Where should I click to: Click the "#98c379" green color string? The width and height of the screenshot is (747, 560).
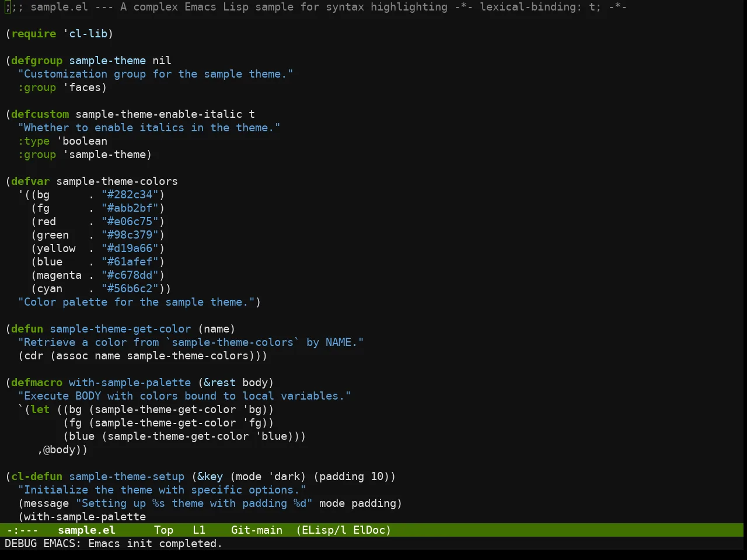pos(130,235)
